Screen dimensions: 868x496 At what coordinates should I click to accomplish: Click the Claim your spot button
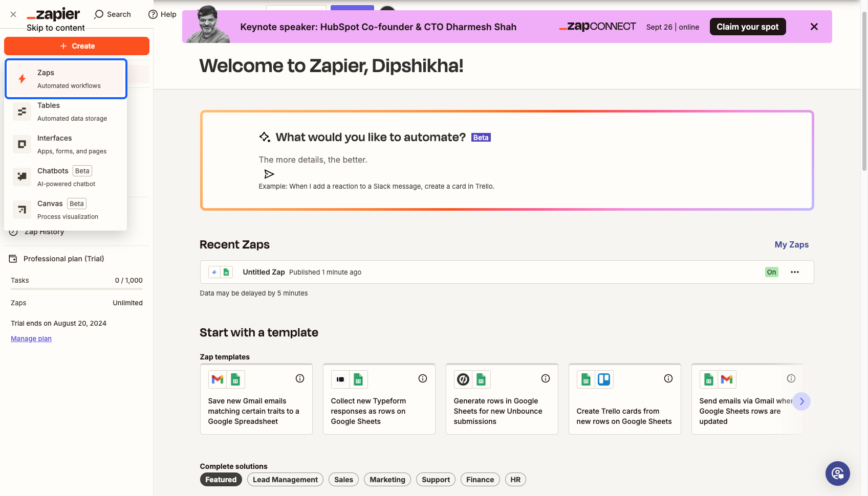coord(748,27)
